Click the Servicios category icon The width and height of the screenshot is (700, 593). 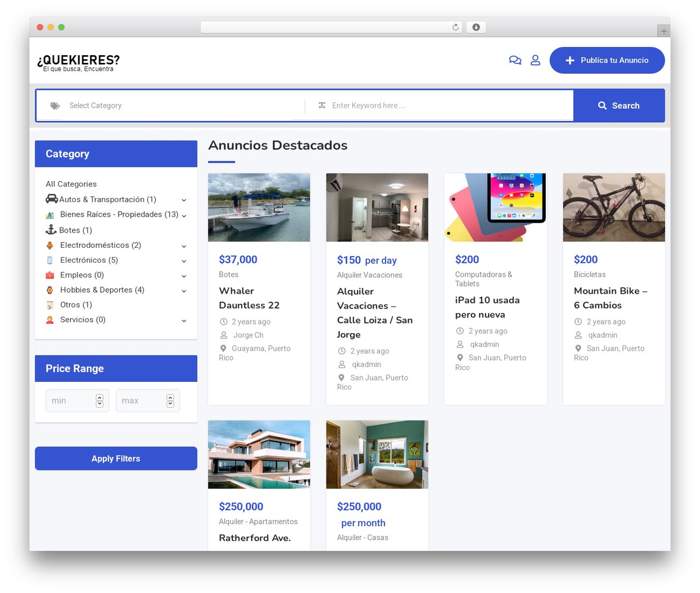point(50,320)
